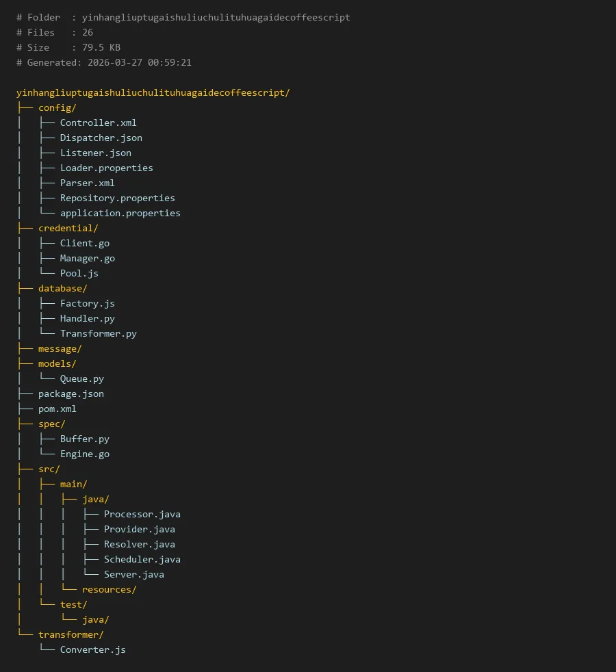Select the Loader.properties file

pyautogui.click(x=106, y=168)
